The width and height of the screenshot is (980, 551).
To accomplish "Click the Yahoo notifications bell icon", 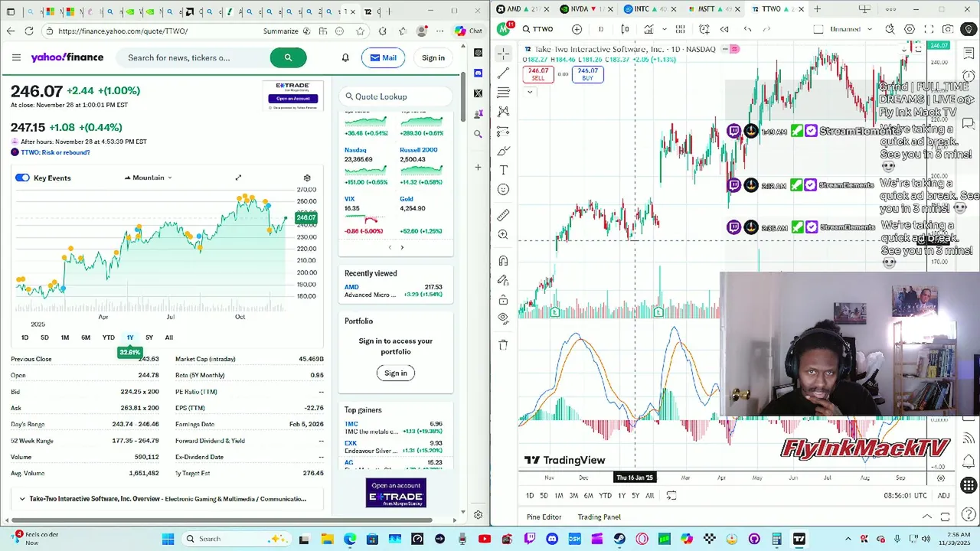I will coord(345,57).
